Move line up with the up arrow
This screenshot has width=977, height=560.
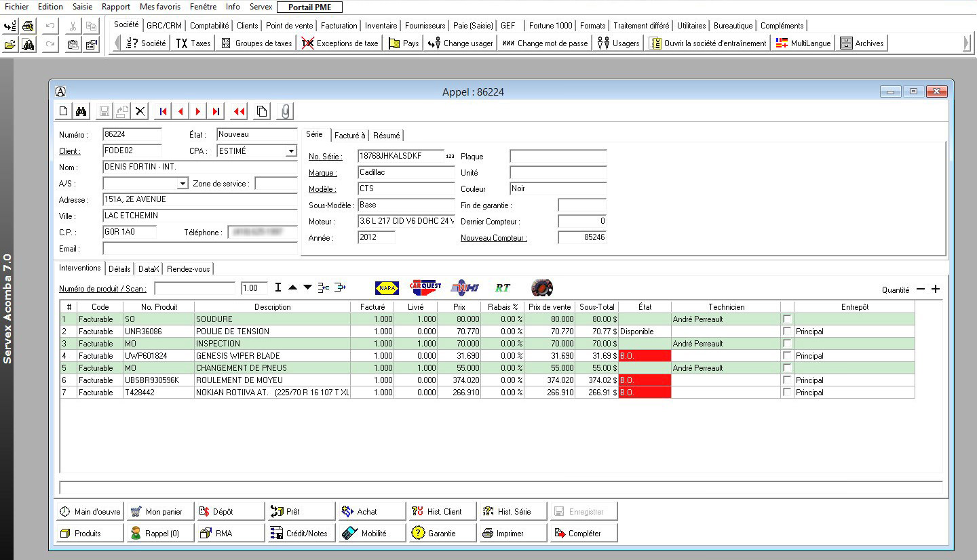coord(292,288)
